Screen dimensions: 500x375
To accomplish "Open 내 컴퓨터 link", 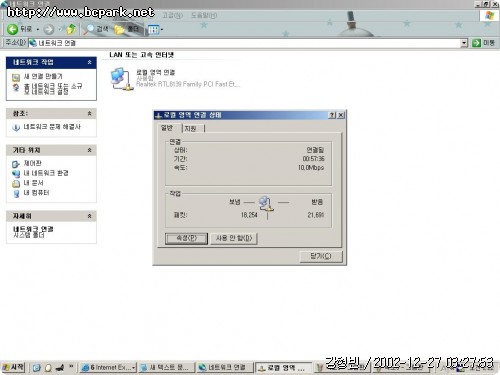I will 36,193.
